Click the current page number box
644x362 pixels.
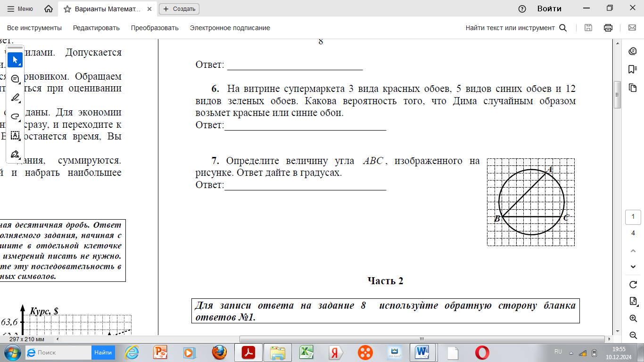pyautogui.click(x=633, y=217)
